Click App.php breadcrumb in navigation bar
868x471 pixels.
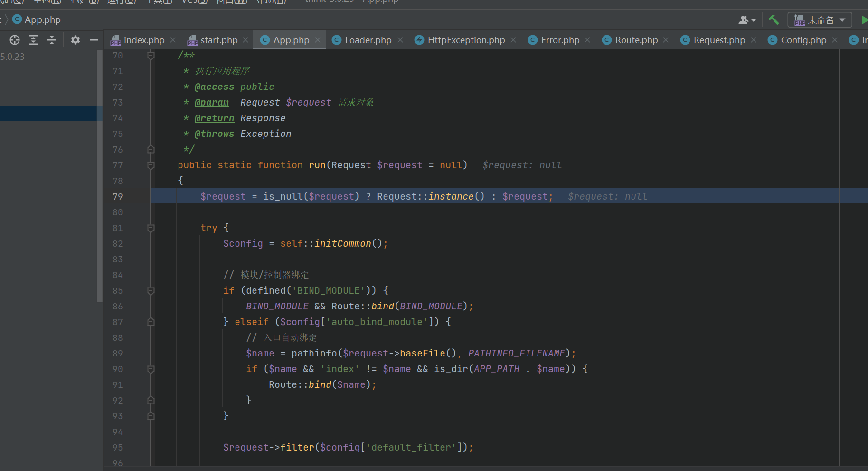37,19
